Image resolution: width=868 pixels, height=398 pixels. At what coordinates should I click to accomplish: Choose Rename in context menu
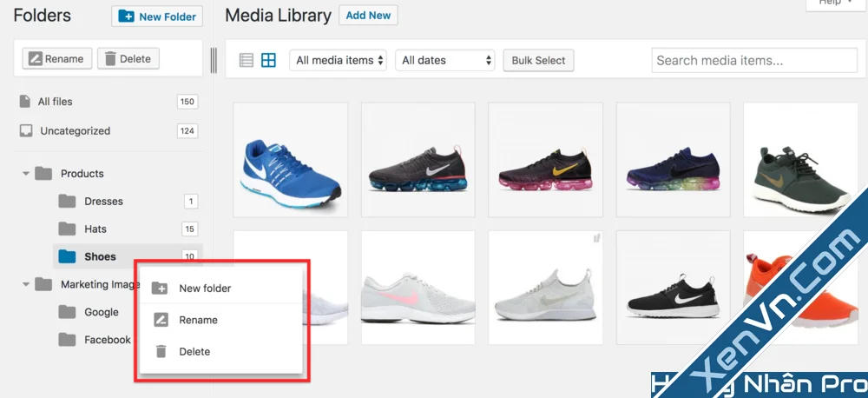coord(220,320)
